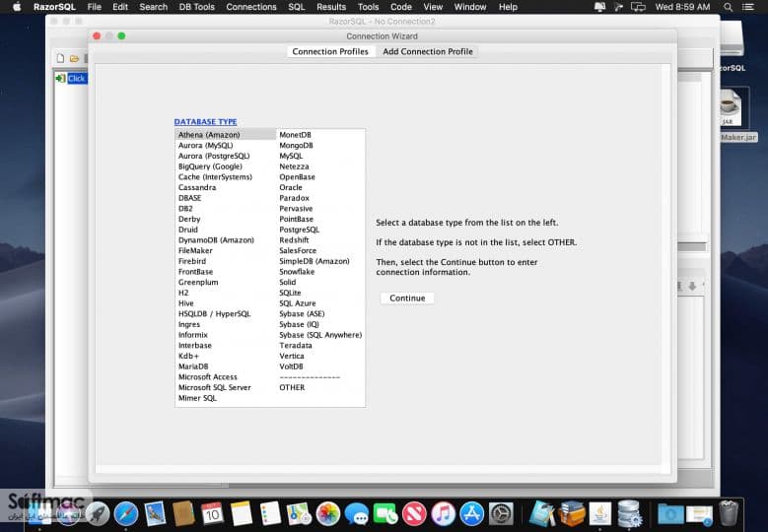Viewport: 768px width, 532px height.
Task: Switch to the Add Connection Profile tab
Action: (x=428, y=51)
